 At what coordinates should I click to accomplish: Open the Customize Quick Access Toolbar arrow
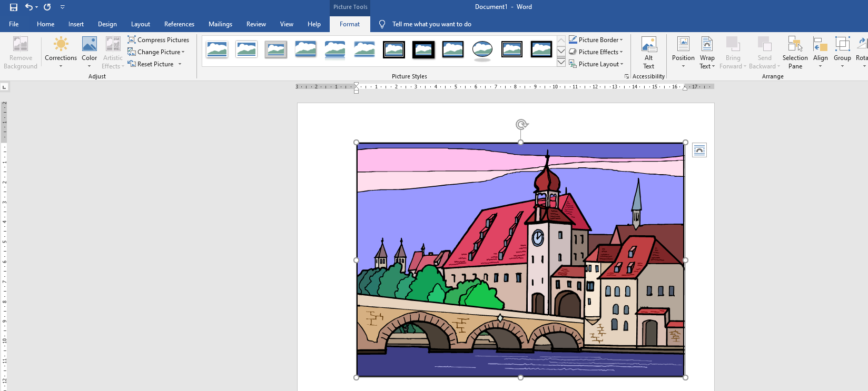tap(63, 7)
